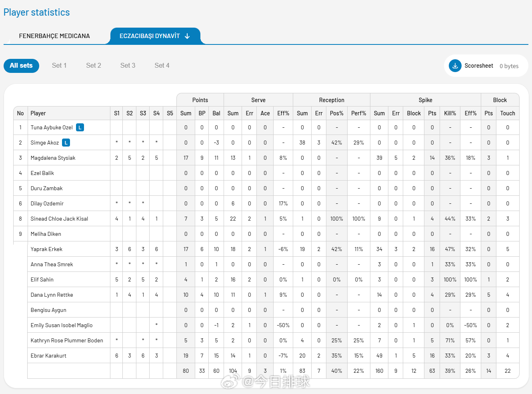
Task: Click the Err header under Reception
Action: pyautogui.click(x=319, y=113)
